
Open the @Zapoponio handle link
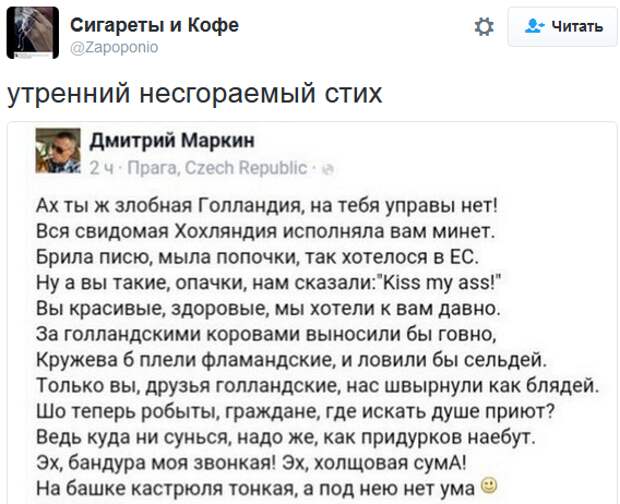pos(114,47)
